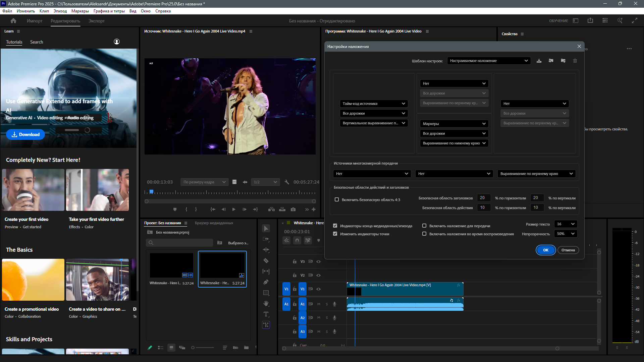644x362 pixels.
Task: Switch to the Импорт workspace tab
Action: tap(35, 21)
